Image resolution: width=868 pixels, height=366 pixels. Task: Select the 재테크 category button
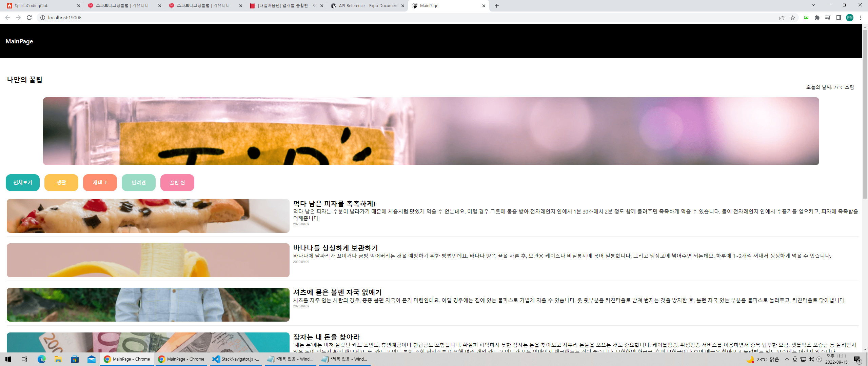[100, 183]
